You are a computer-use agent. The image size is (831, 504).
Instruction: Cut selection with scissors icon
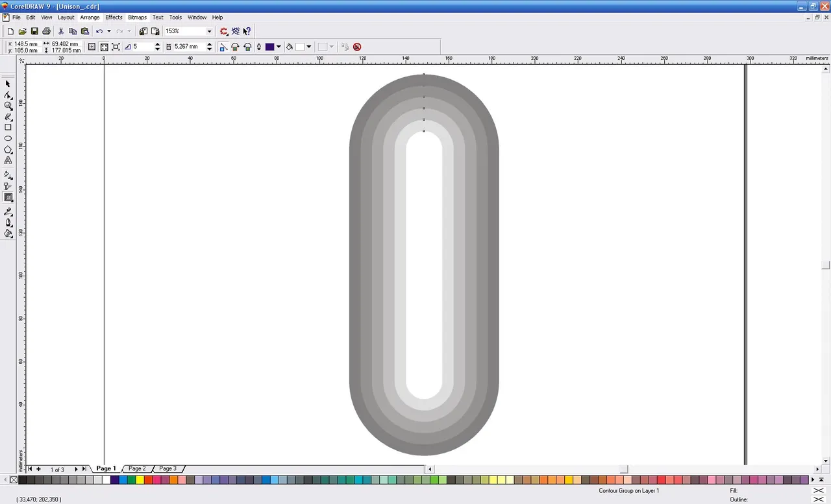coord(61,31)
